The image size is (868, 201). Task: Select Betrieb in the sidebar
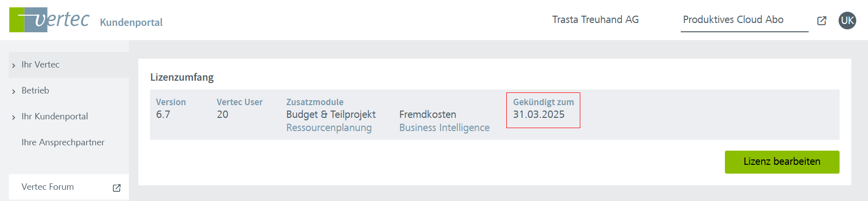35,90
